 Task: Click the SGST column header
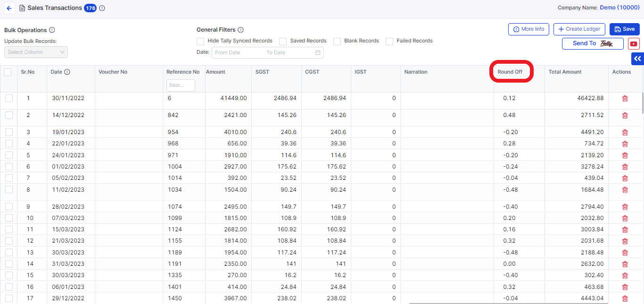tap(263, 72)
